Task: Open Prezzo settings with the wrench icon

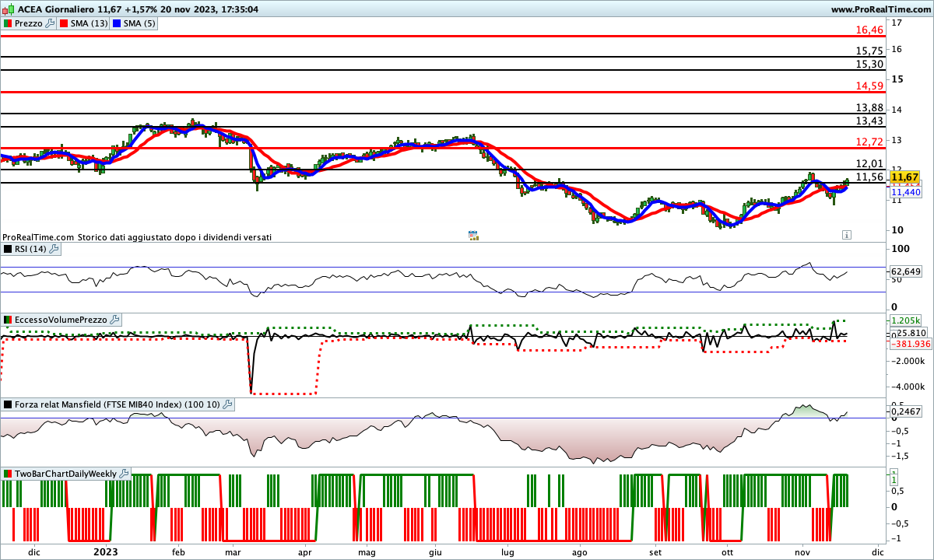Action: (x=51, y=23)
